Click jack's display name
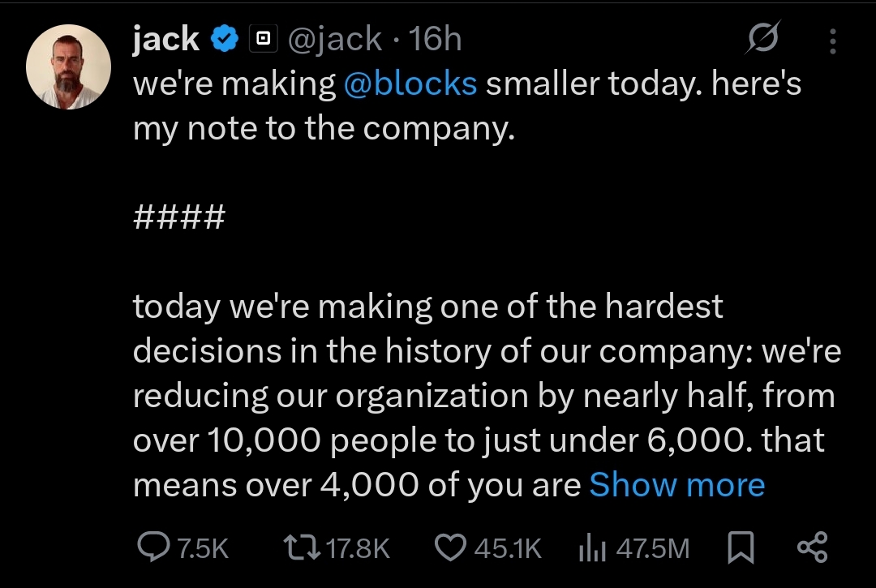Viewport: 876px width, 588px height. [164, 37]
